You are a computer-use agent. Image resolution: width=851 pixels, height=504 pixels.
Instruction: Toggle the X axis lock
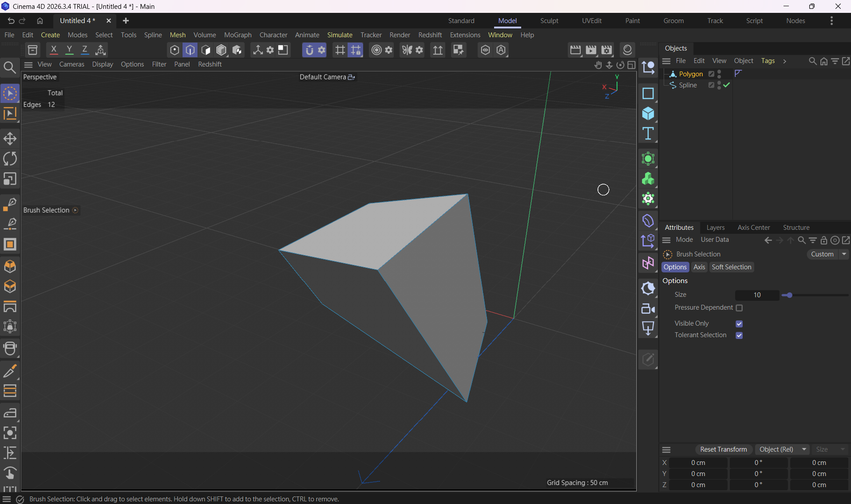pos(54,50)
